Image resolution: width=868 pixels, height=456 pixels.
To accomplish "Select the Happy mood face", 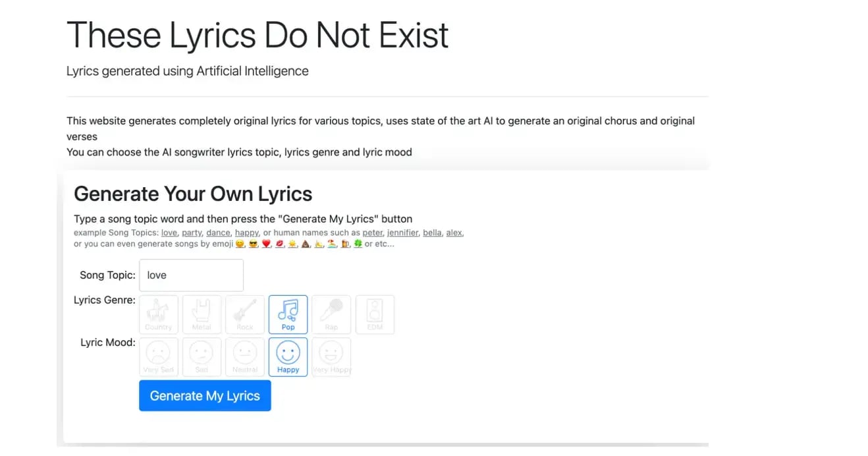I will [288, 357].
